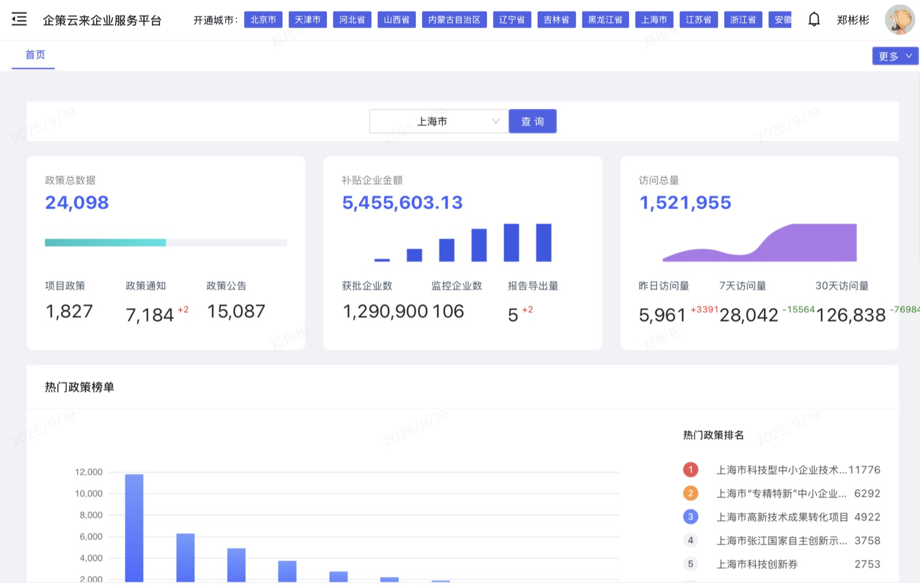Image resolution: width=920 pixels, height=588 pixels.
Task: Select 浙江省 province tag
Action: tap(743, 20)
